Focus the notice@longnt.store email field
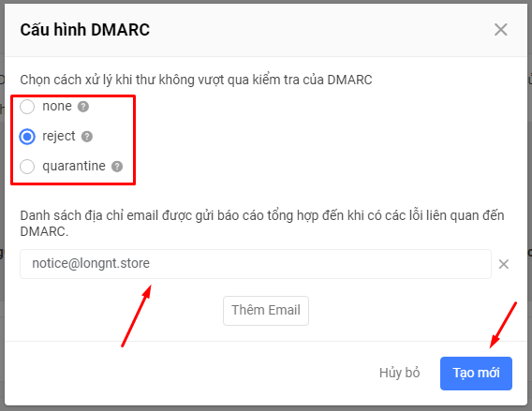 (x=256, y=264)
